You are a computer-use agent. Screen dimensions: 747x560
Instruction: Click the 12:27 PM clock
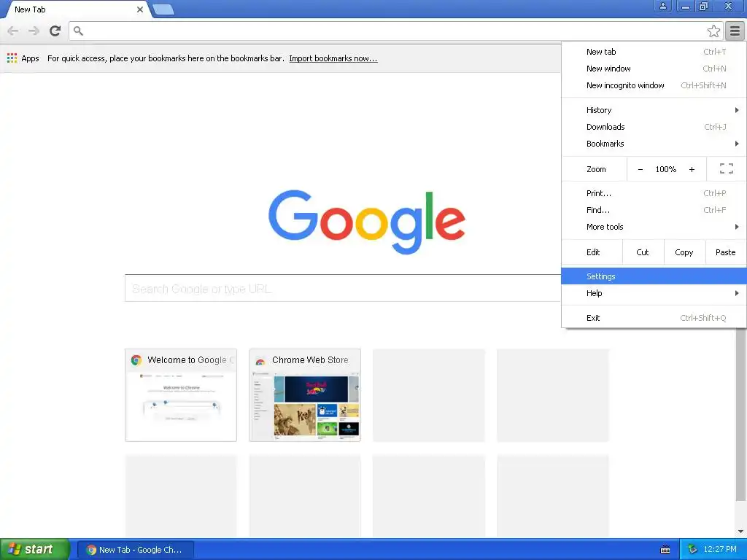tap(720, 550)
